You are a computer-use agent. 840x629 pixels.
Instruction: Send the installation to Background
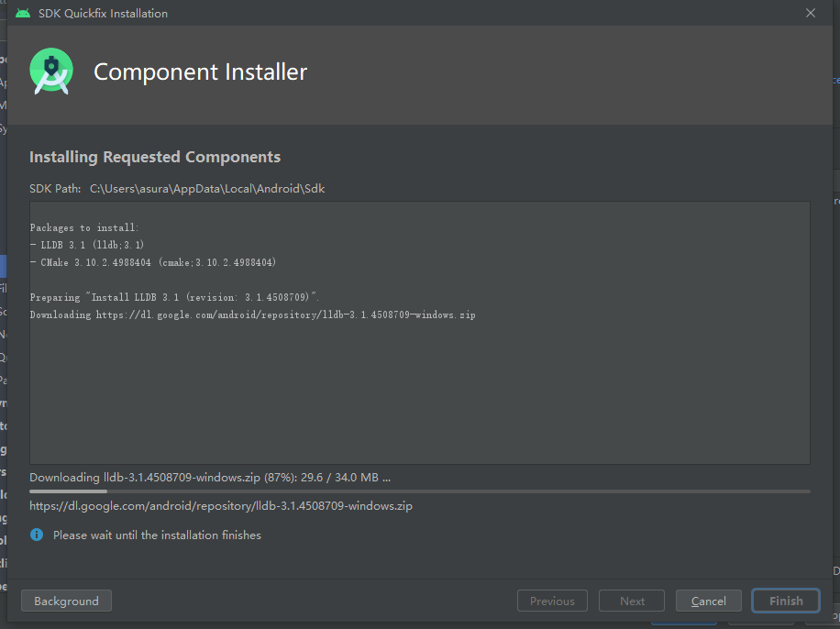point(66,601)
